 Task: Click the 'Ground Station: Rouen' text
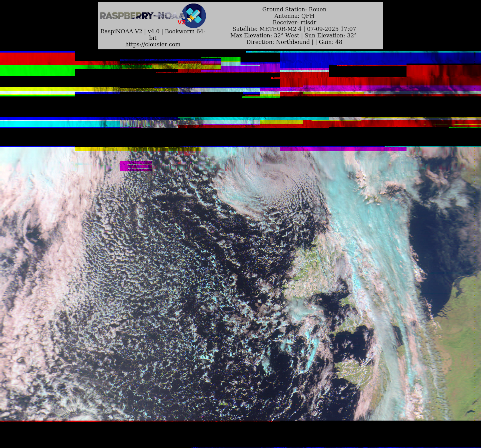pos(294,9)
